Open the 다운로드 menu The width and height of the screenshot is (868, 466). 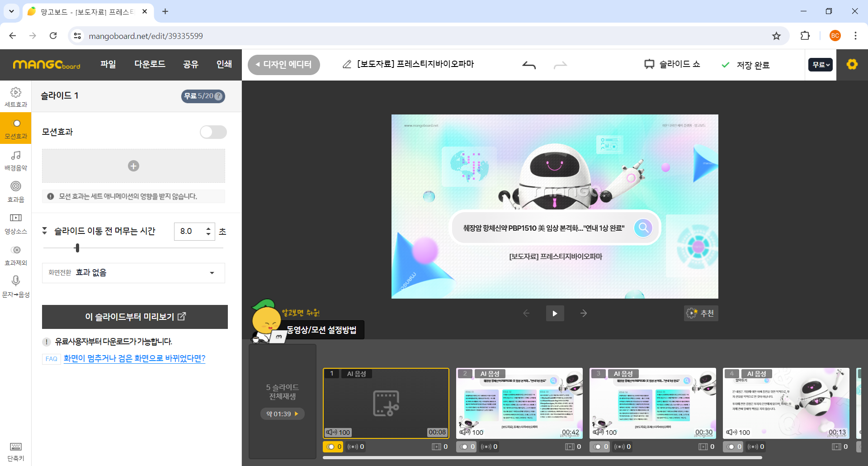150,64
